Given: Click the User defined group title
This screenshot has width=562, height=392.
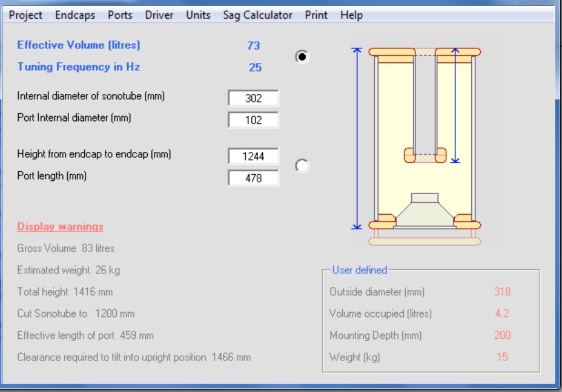Looking at the screenshot, I should tap(360, 270).
